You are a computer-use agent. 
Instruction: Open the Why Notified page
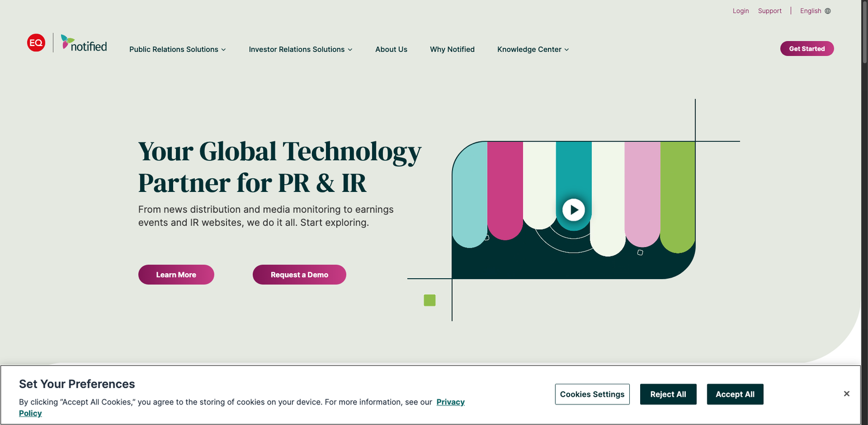pos(452,49)
